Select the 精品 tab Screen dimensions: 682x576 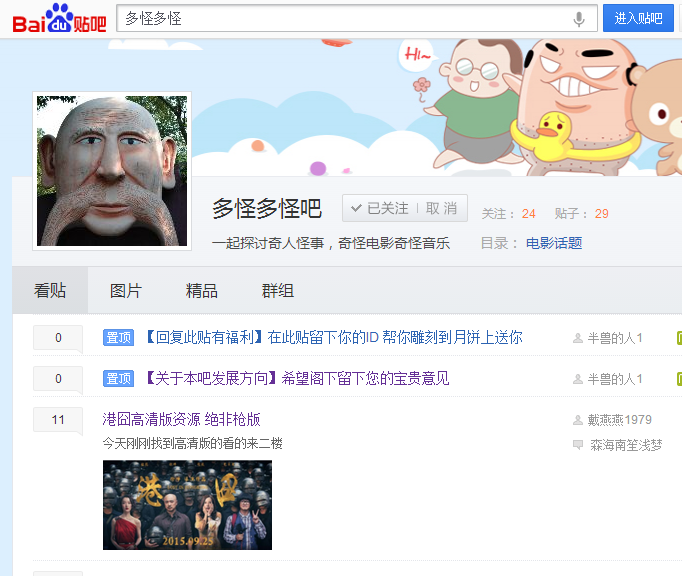202,291
